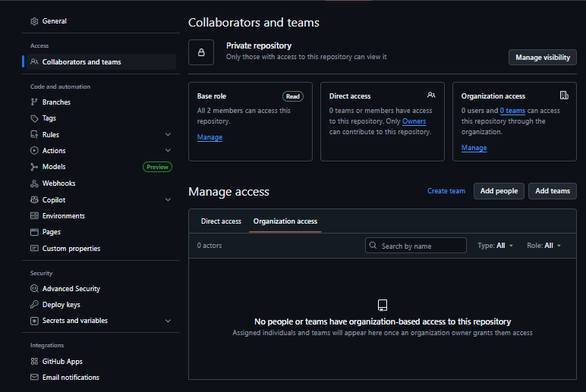Click the '0 actors' count text
The height and width of the screenshot is (392, 586).
coord(210,246)
